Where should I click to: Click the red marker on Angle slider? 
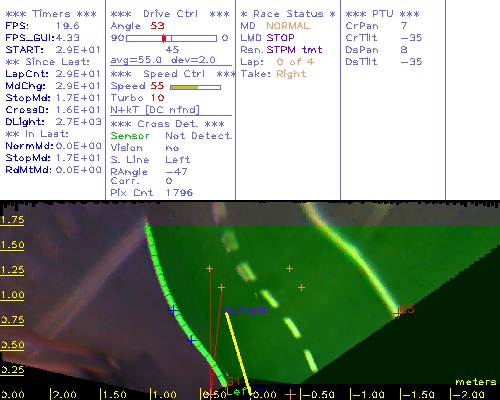pos(164,38)
